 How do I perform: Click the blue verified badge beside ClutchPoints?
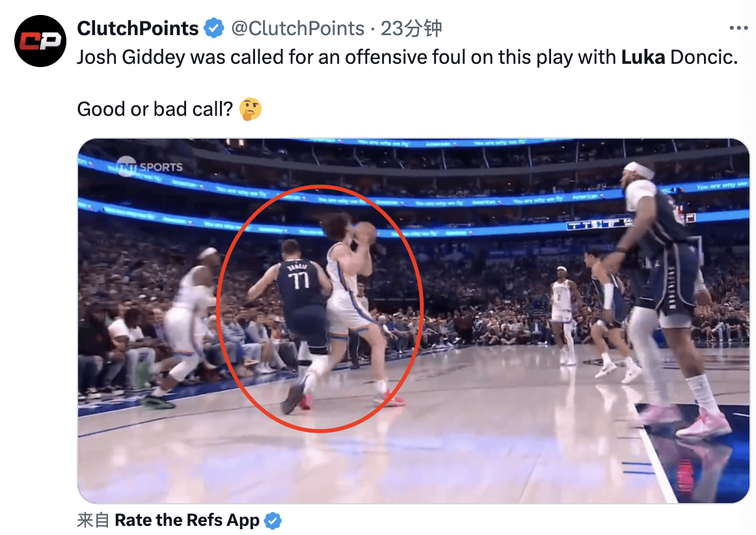pyautogui.click(x=214, y=29)
